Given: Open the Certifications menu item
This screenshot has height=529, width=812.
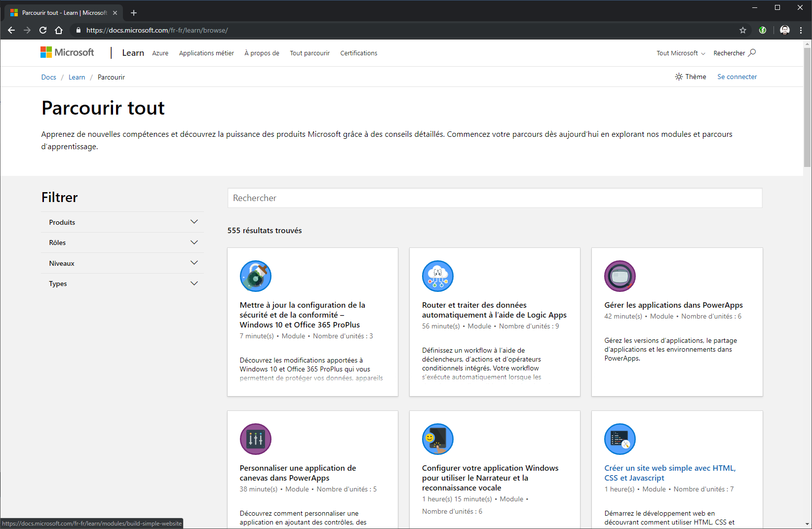Looking at the screenshot, I should [x=358, y=53].
